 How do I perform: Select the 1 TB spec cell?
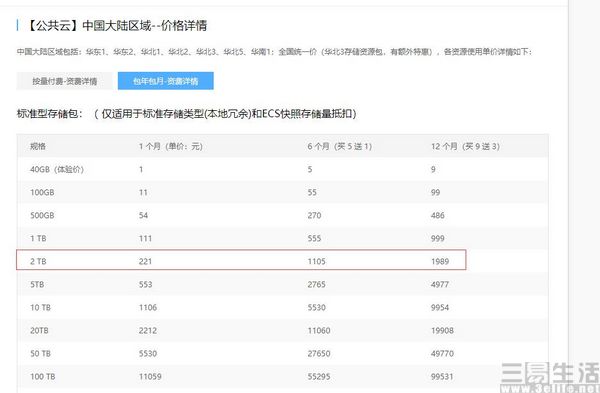point(38,238)
